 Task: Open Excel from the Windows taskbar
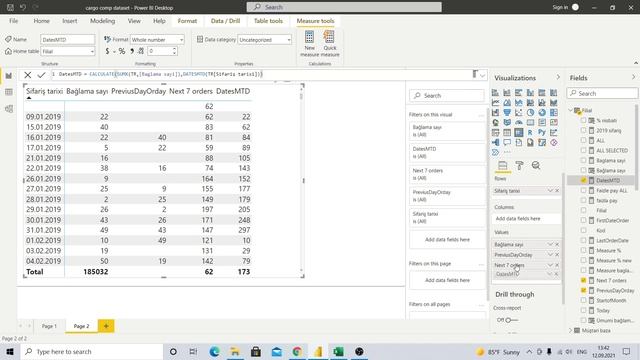coord(338,351)
